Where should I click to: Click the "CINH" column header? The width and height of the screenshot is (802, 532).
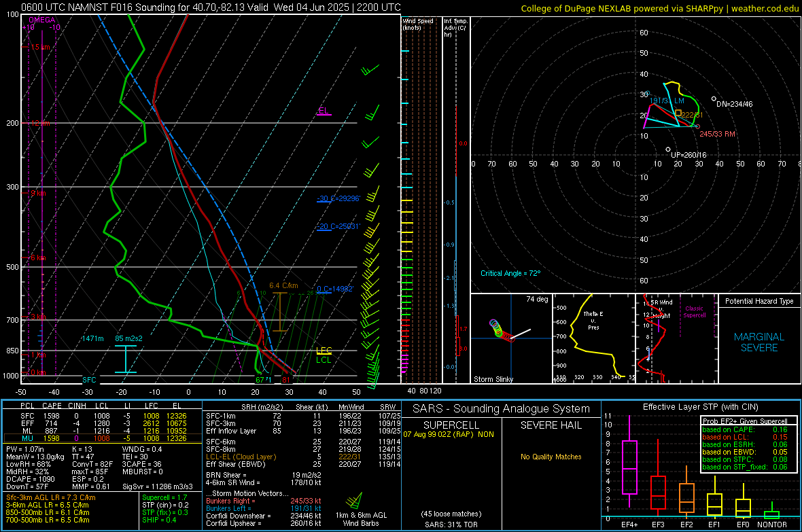coord(77,406)
